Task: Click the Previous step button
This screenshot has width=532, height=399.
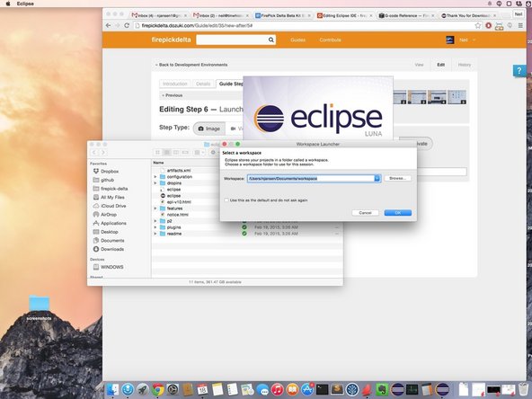Action: click(172, 95)
